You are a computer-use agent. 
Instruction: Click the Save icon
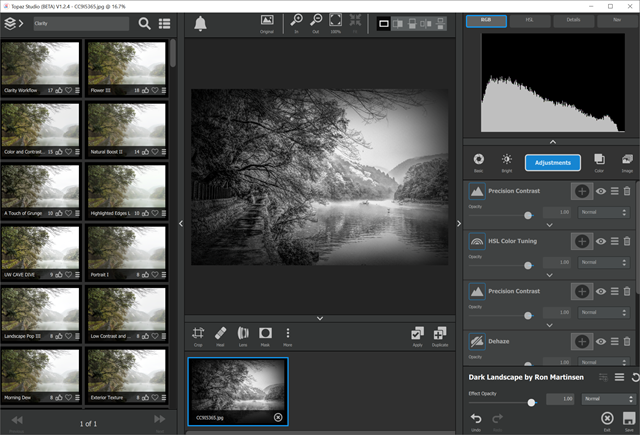(x=628, y=418)
